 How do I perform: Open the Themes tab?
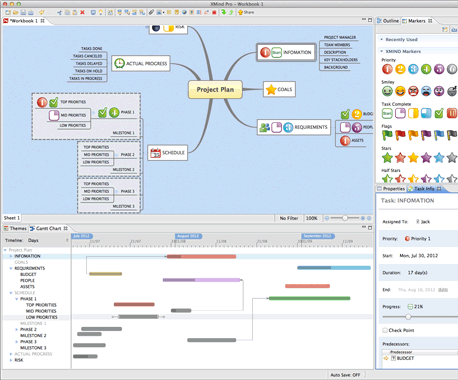coord(15,228)
